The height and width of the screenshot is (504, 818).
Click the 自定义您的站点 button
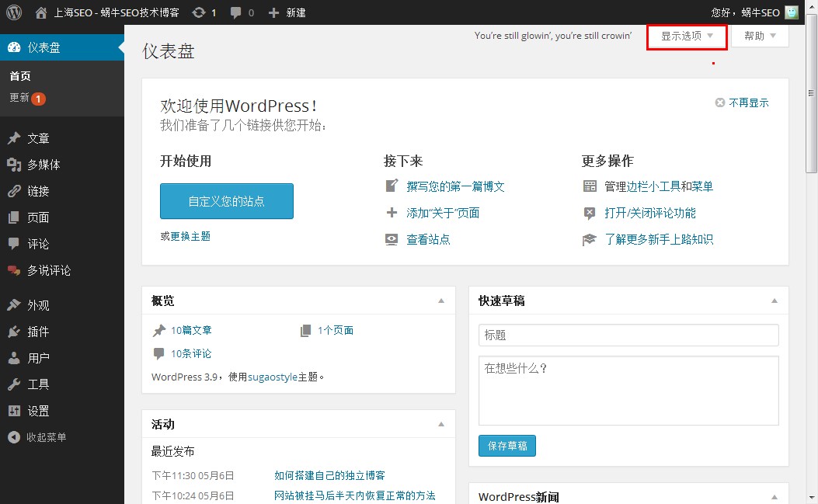click(x=226, y=201)
